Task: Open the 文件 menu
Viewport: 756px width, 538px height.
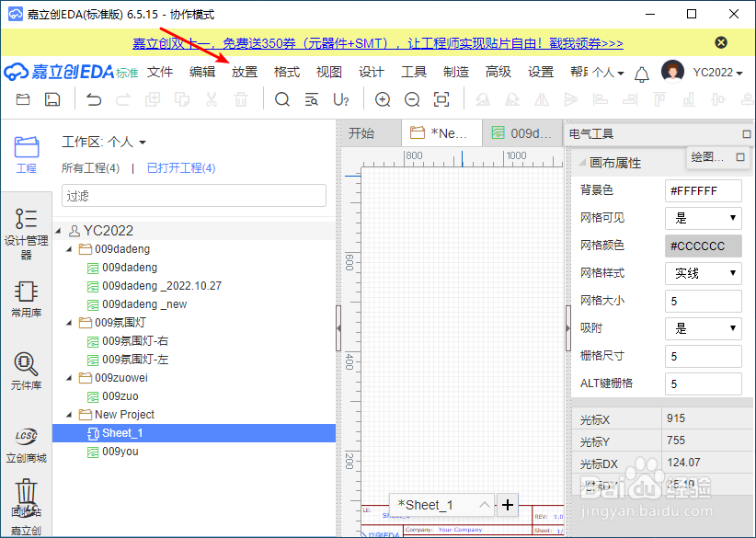Action: coord(160,73)
